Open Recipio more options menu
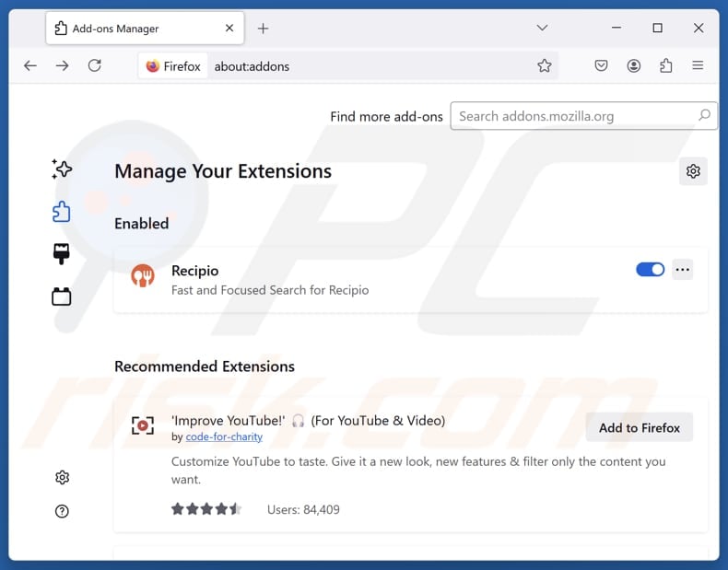 click(x=683, y=270)
